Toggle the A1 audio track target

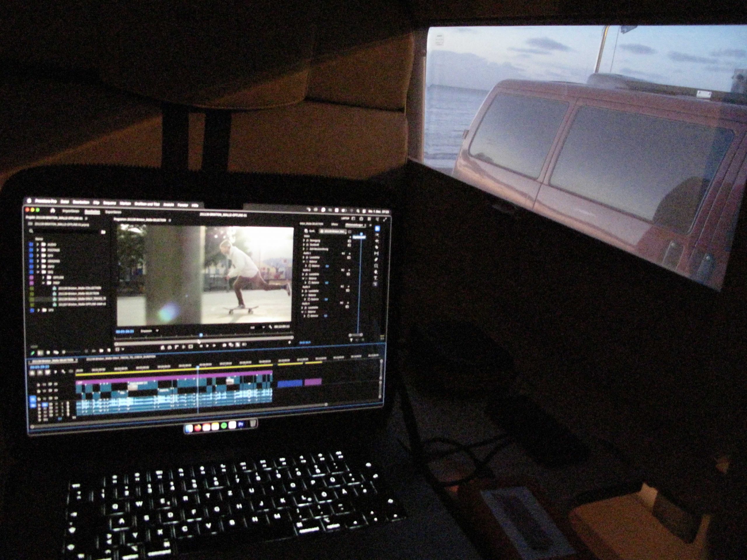[x=44, y=404]
